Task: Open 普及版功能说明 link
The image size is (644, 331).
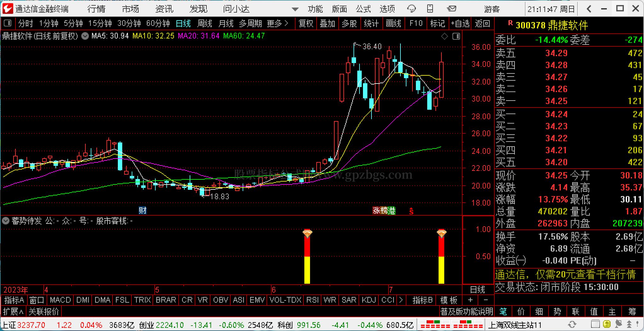Action: click(467, 312)
